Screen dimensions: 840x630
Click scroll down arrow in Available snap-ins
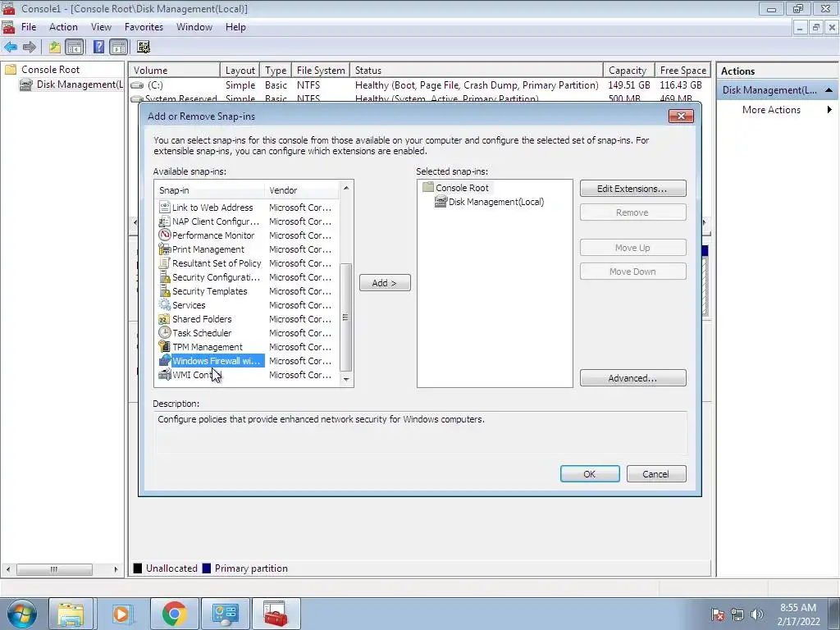coord(346,379)
